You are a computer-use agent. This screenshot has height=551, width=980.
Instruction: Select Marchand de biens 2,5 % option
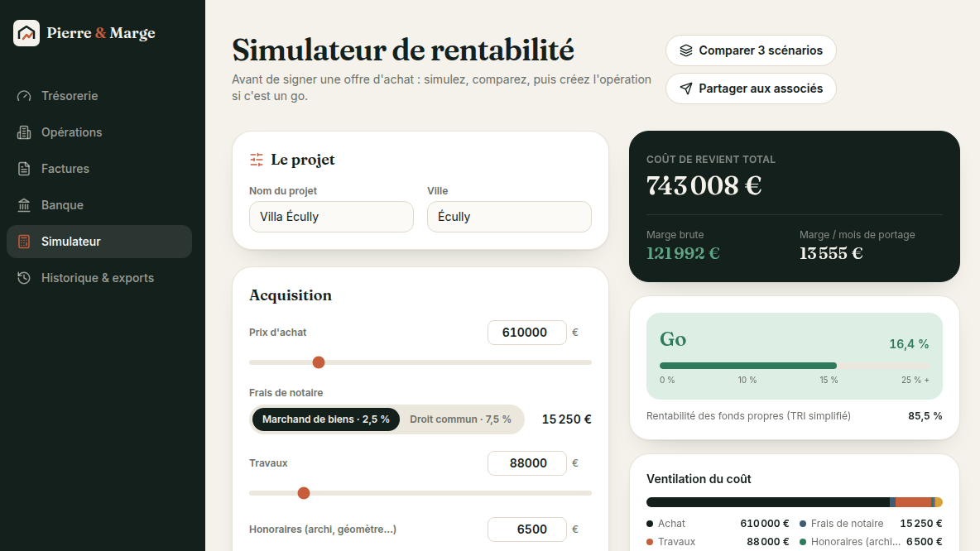325,419
